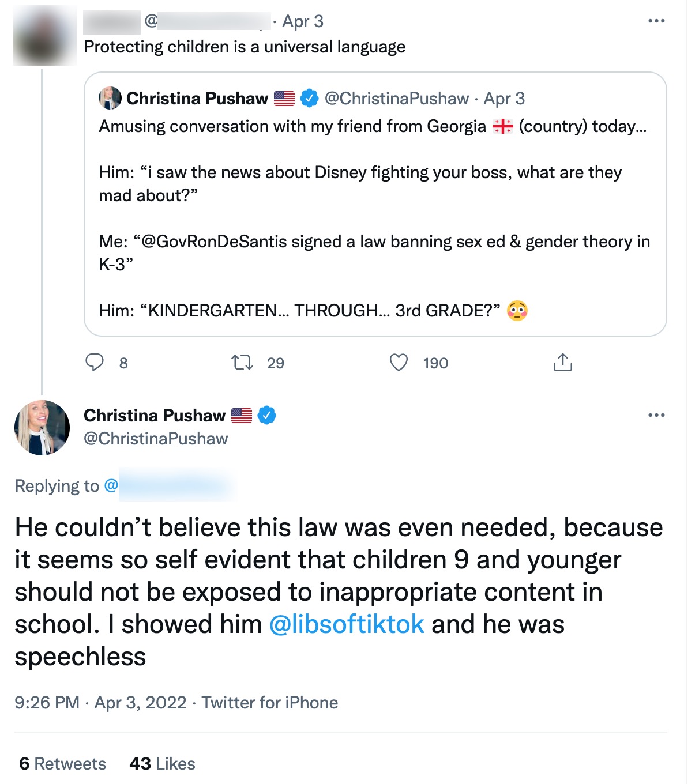Click Christina Pushaw's large profile photo

42,428
